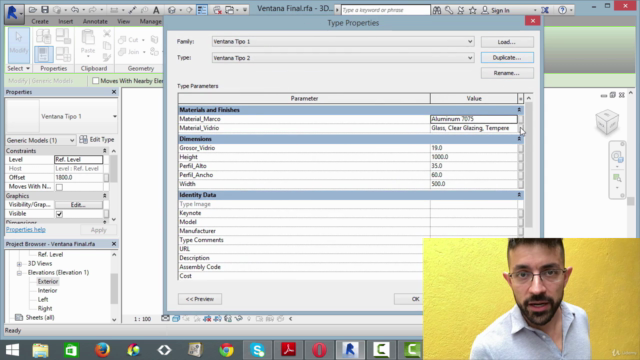Open the Revit application menu button
The height and width of the screenshot is (360, 640).
point(13,13)
